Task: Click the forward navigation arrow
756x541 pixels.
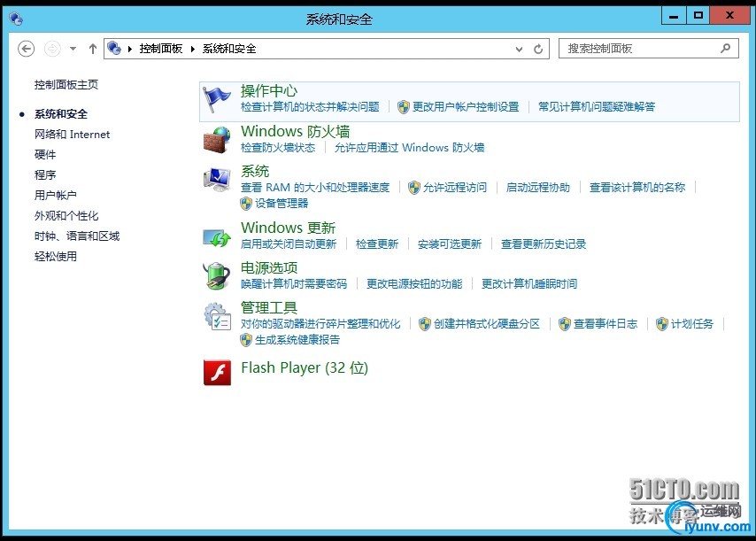Action: coord(52,49)
